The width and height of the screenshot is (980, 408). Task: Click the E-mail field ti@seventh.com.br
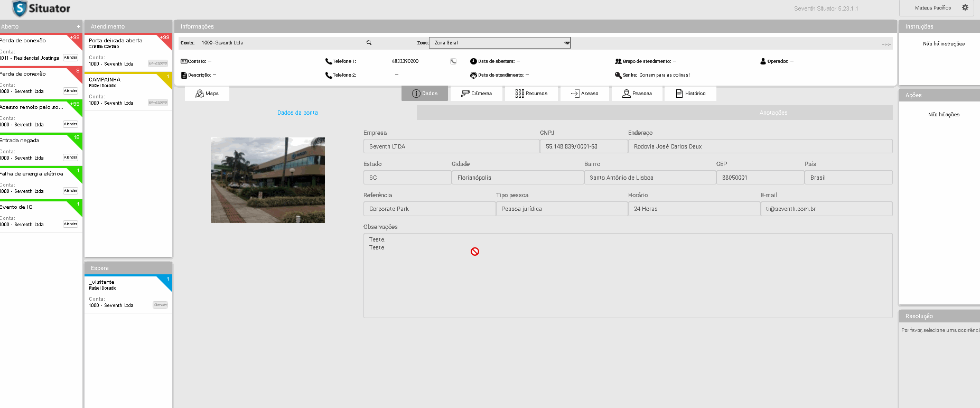[x=826, y=209]
